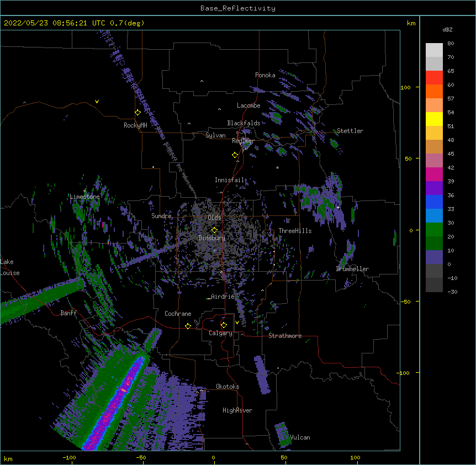Image resolution: width=476 pixels, height=465 pixels.
Task: Click the yellow radar site marker between Olds and Didsbury
Action: 214,230
